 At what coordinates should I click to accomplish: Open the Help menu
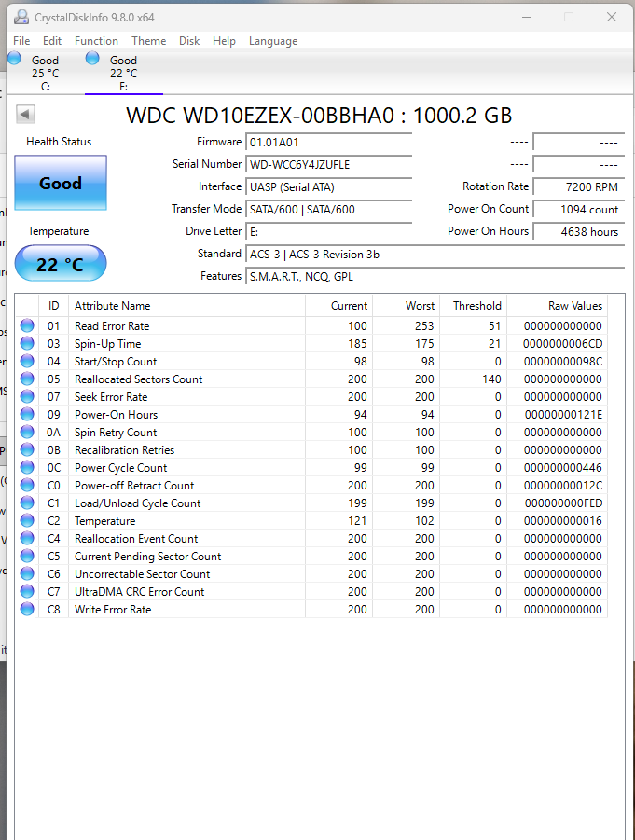(x=224, y=41)
